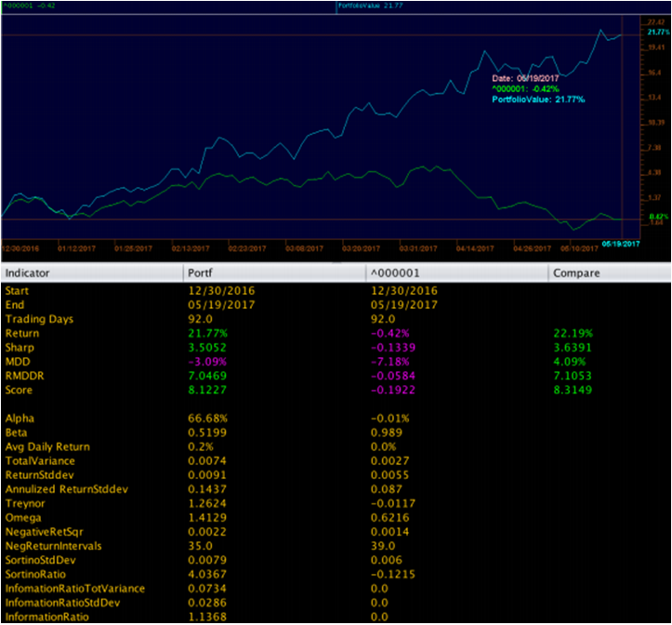Click the 'InformationRatio' row label

pos(46,617)
